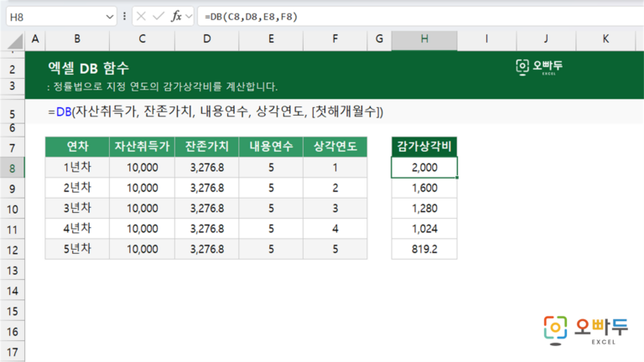644x362 pixels.
Task: Expand dropdown arrow next to fx
Action: [189, 17]
